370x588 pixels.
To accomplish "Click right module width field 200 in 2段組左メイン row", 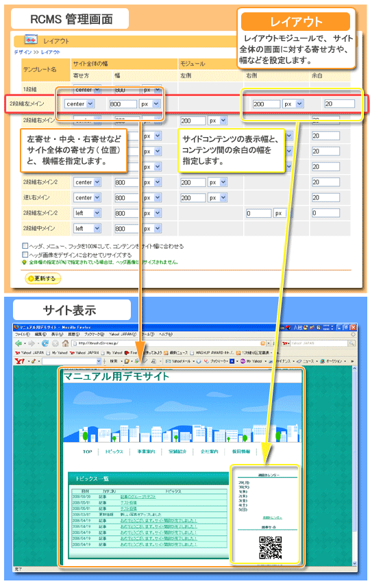I will pos(266,104).
